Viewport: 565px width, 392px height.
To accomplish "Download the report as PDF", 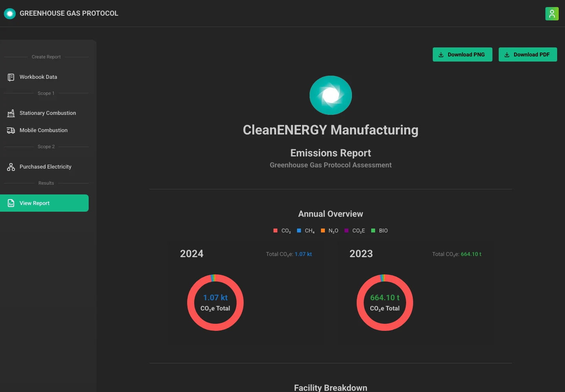I will tap(528, 54).
